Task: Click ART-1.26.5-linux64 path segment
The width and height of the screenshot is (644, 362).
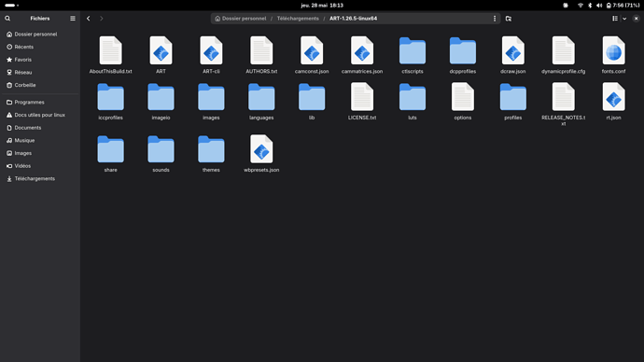Action: click(353, 19)
